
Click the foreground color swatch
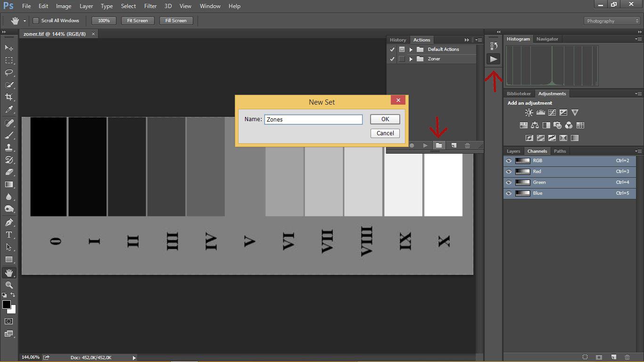pyautogui.click(x=7, y=304)
